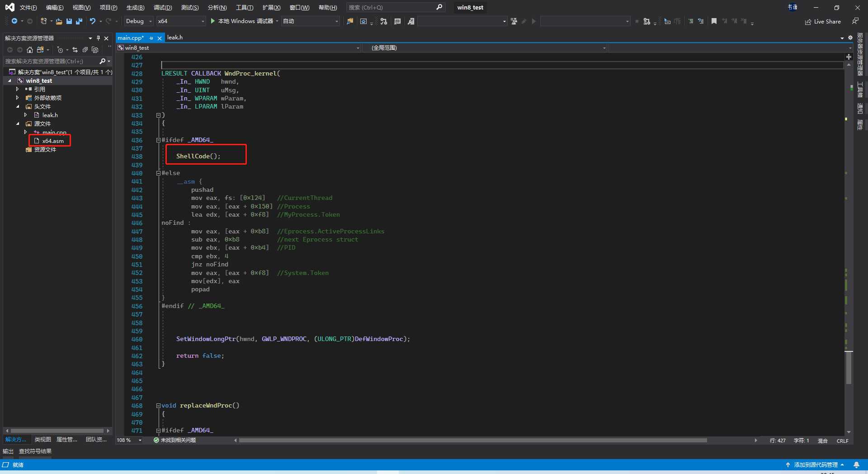Screen dimensions: 868x474
Task: Collapse the win8_test project node
Action: click(9, 81)
